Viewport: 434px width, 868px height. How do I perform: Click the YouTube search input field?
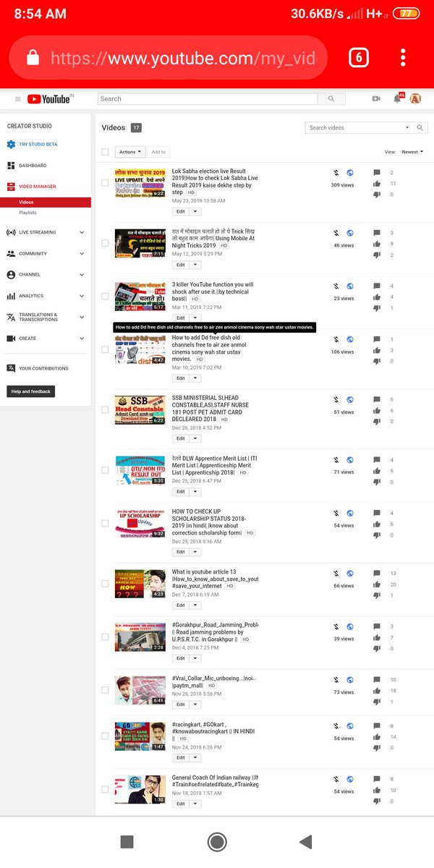[208, 99]
